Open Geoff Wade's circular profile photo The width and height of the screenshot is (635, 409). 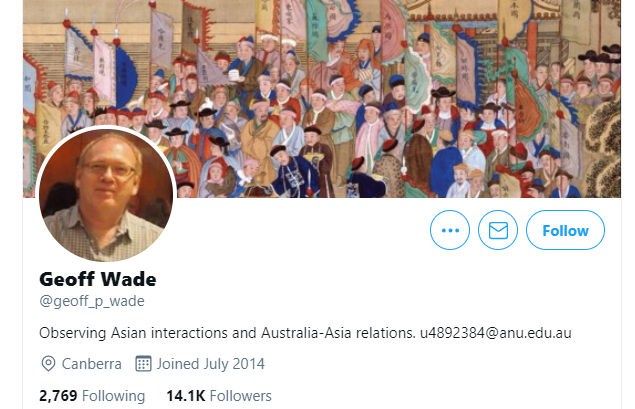106,194
